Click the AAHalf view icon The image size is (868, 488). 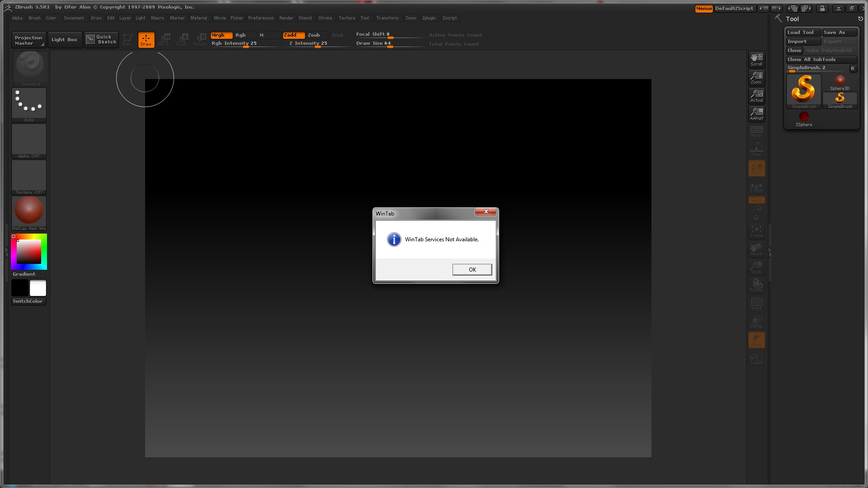point(756,113)
